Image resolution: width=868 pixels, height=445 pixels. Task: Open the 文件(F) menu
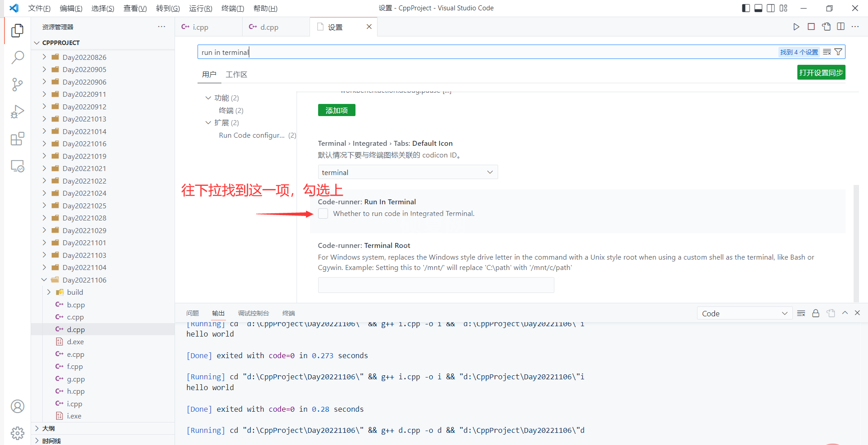(x=39, y=8)
